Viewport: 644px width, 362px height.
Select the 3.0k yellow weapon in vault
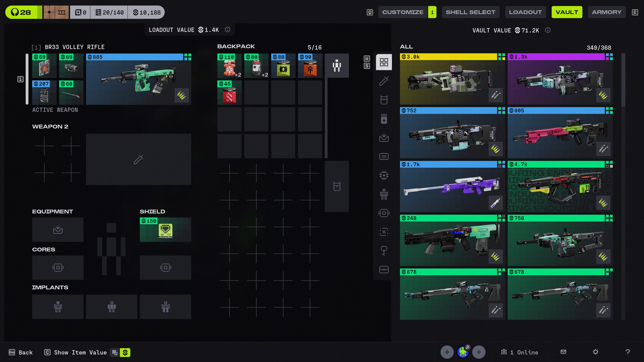(452, 79)
